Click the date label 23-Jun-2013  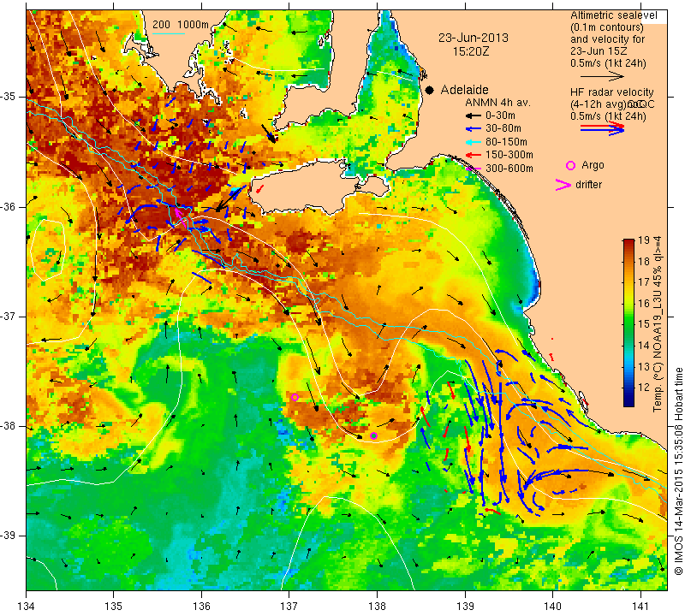pos(474,38)
